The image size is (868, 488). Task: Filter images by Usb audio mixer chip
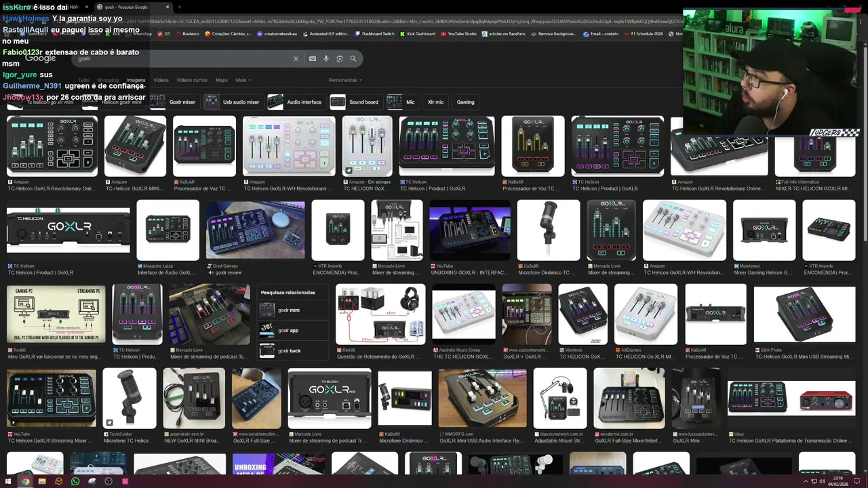click(x=233, y=102)
